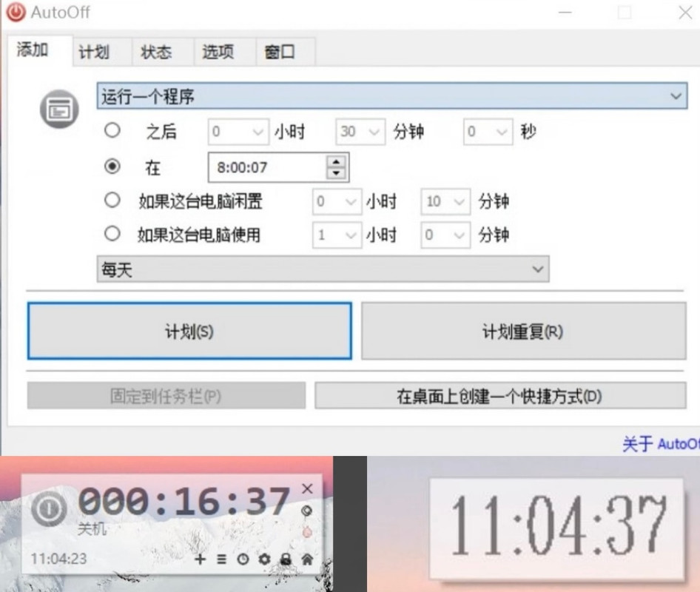The image size is (700, 592).
Task: Click the clock icon in countdown widget
Action: click(x=243, y=559)
